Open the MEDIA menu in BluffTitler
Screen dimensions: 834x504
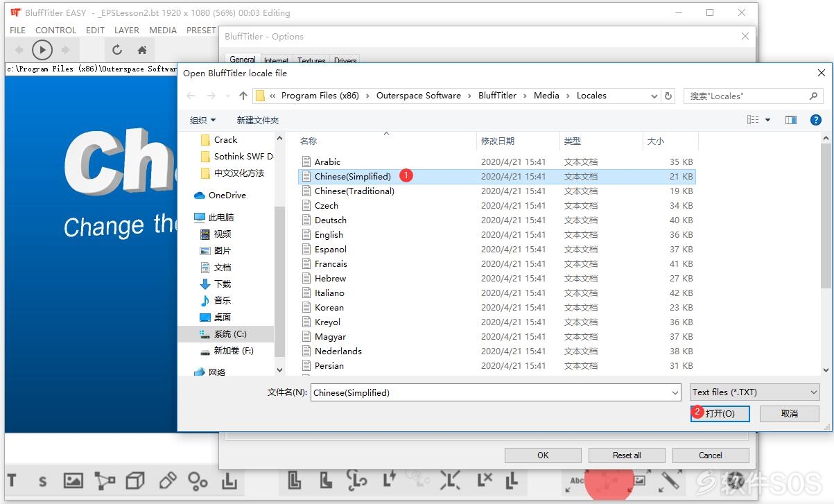163,30
